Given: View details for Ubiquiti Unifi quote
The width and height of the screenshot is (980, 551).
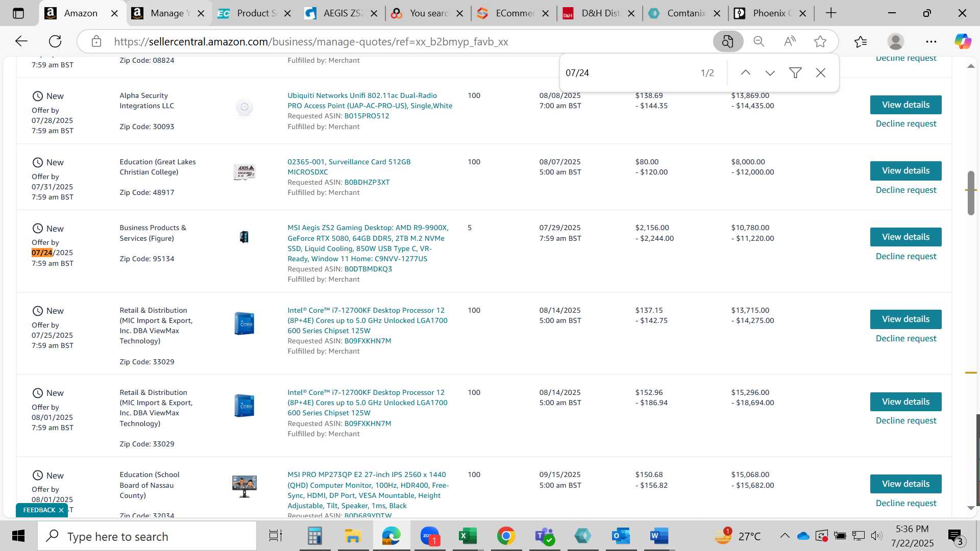Looking at the screenshot, I should pyautogui.click(x=905, y=105).
